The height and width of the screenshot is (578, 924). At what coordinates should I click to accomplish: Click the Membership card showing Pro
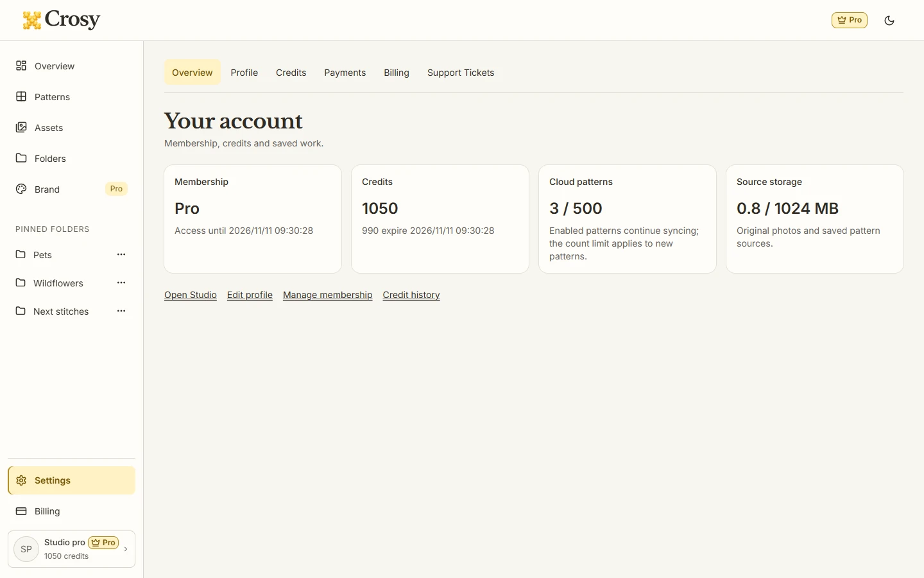tap(253, 219)
